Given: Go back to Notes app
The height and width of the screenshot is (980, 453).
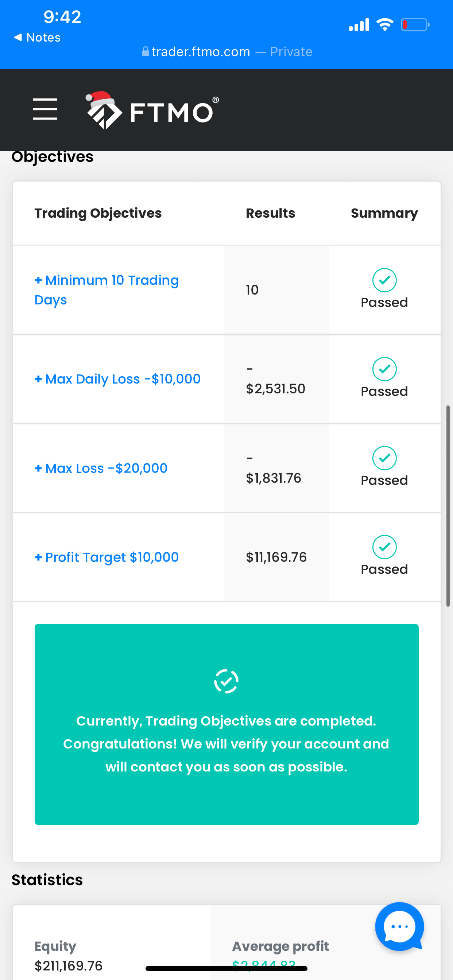Looking at the screenshot, I should coord(37,37).
